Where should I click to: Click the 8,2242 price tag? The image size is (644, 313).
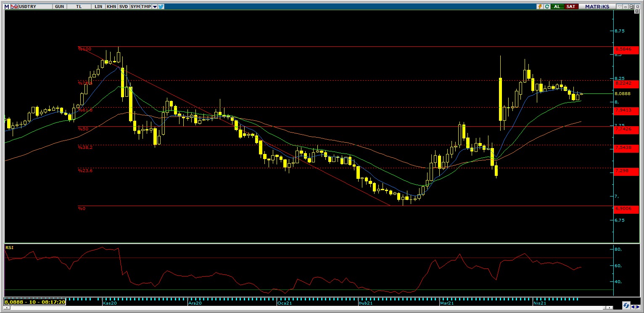pos(626,83)
